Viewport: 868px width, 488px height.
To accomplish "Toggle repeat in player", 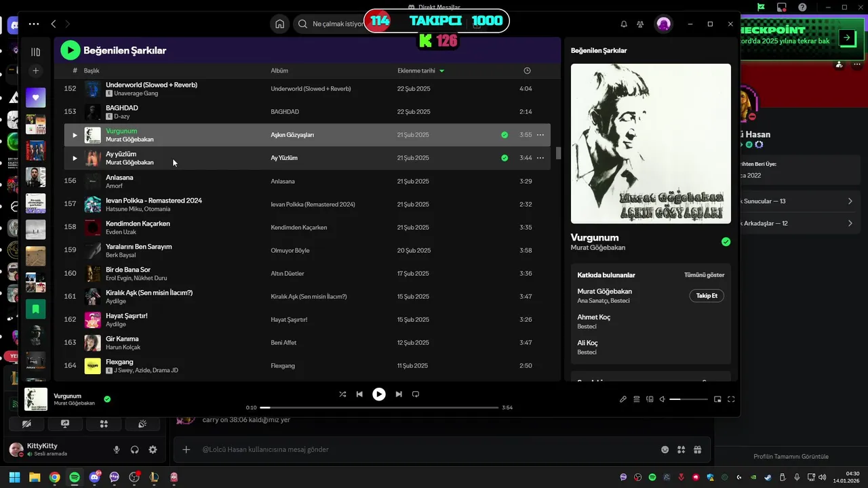I will [x=416, y=394].
